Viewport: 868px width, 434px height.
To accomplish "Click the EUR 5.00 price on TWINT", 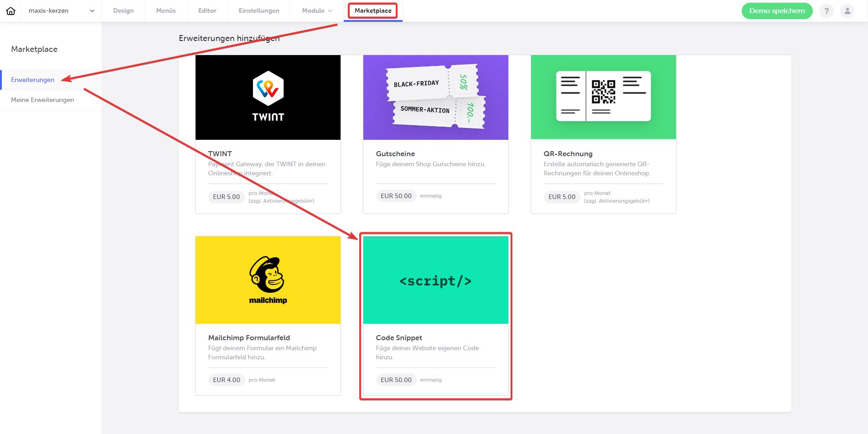I will [x=227, y=197].
